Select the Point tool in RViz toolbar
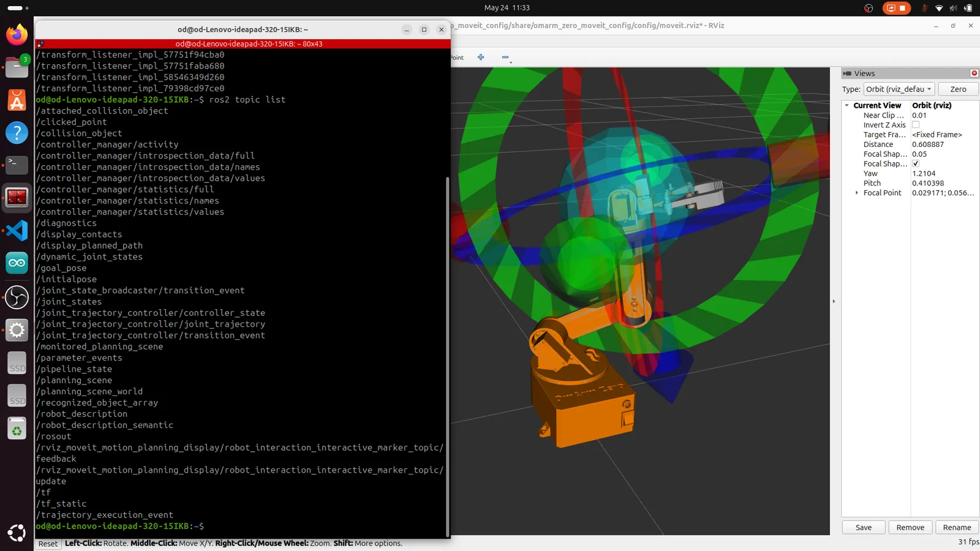This screenshot has width=980, height=551. 457,58
